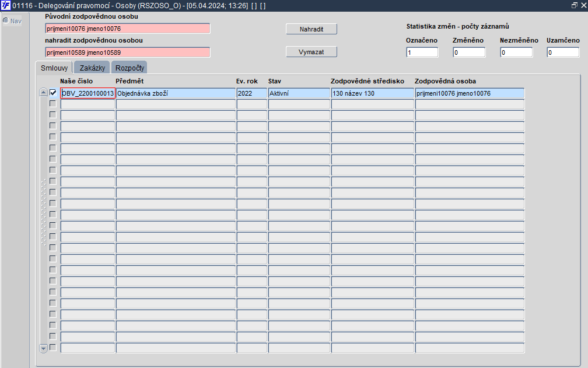This screenshot has height=368, width=588.
Task: Click the Nahradit button
Action: coord(311,29)
